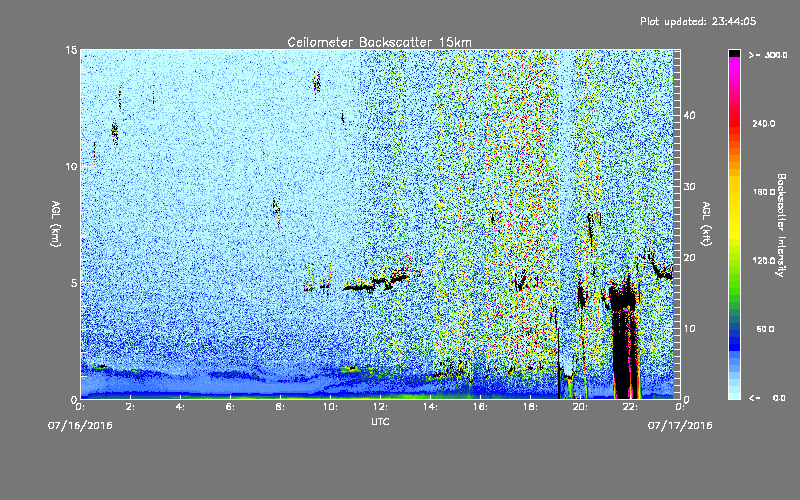Click the "180.0" colorbar value
This screenshot has height=500, width=800.
[x=764, y=192]
